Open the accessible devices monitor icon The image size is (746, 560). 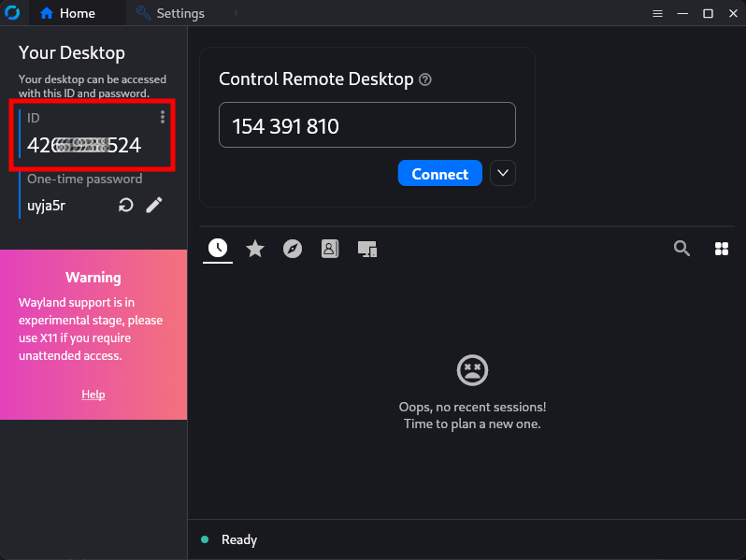[x=367, y=249]
